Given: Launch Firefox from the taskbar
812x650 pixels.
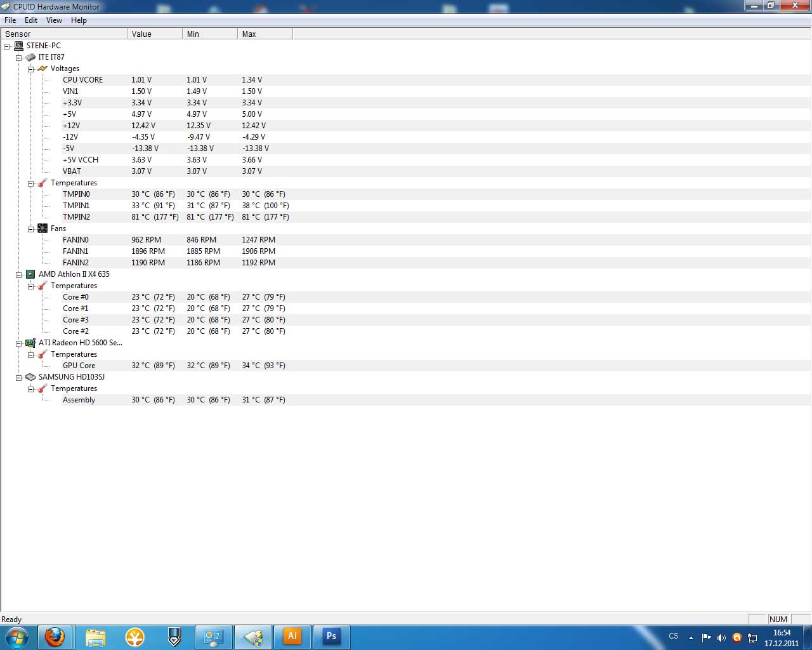Looking at the screenshot, I should (x=55, y=637).
